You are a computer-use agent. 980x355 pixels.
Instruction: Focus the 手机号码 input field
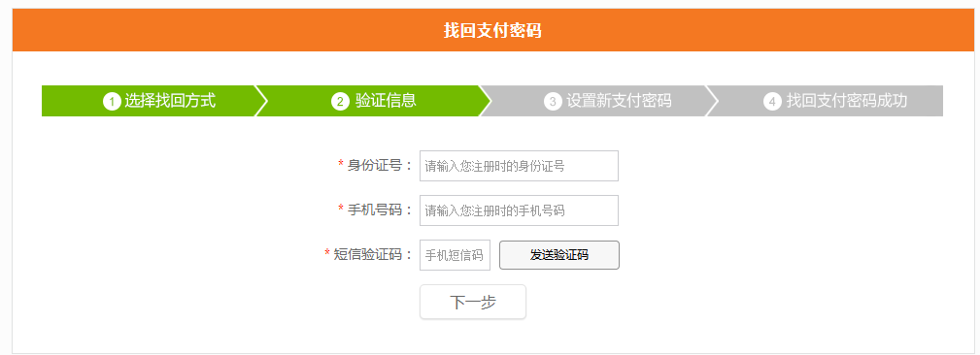[x=519, y=210]
